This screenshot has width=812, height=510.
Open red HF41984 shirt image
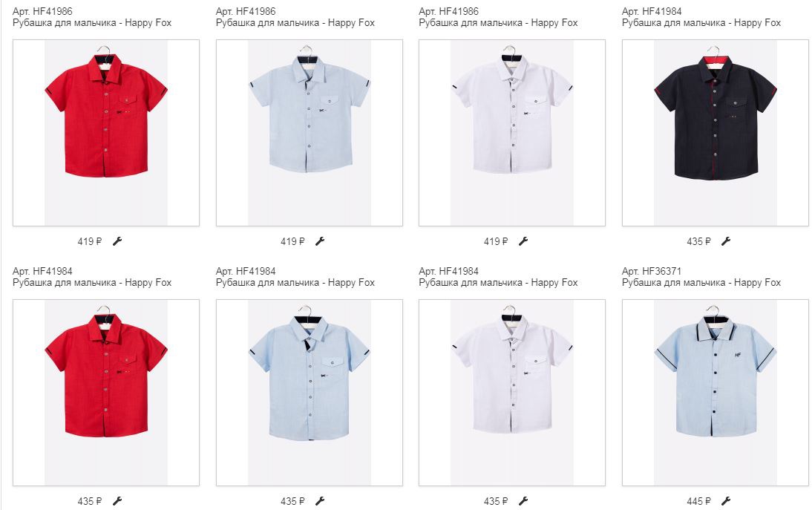[x=106, y=393]
